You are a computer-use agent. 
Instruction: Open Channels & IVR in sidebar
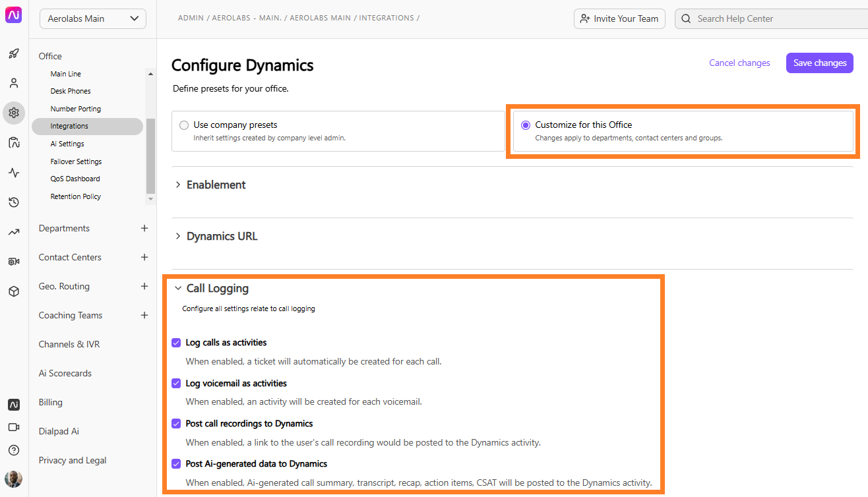[x=69, y=344]
